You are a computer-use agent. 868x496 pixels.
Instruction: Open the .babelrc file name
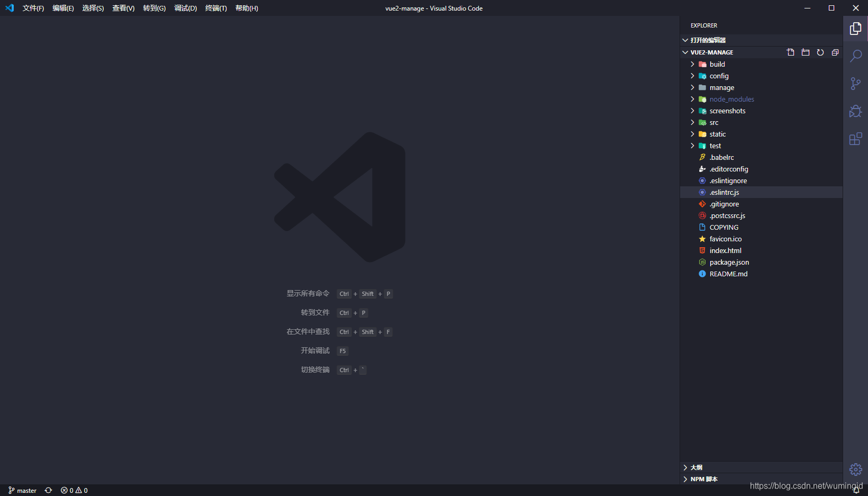[x=722, y=157]
